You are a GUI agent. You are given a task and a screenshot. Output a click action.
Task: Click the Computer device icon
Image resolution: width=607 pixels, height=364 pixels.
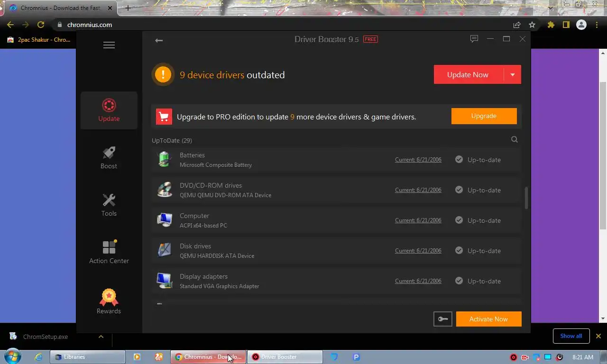coord(164,220)
